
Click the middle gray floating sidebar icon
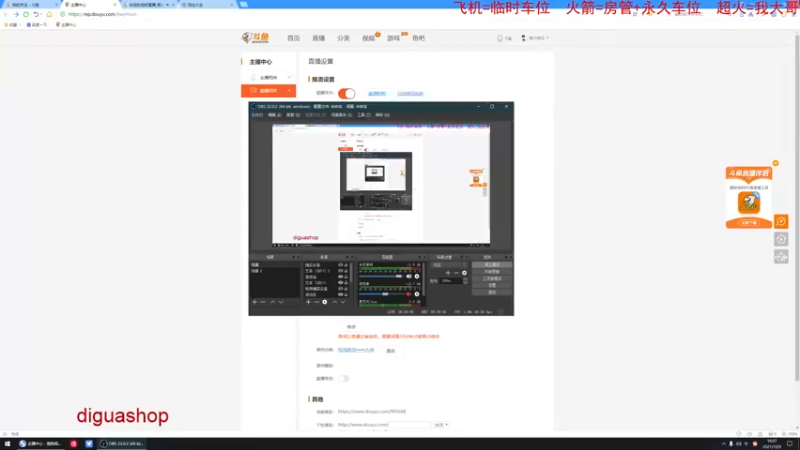click(x=781, y=239)
